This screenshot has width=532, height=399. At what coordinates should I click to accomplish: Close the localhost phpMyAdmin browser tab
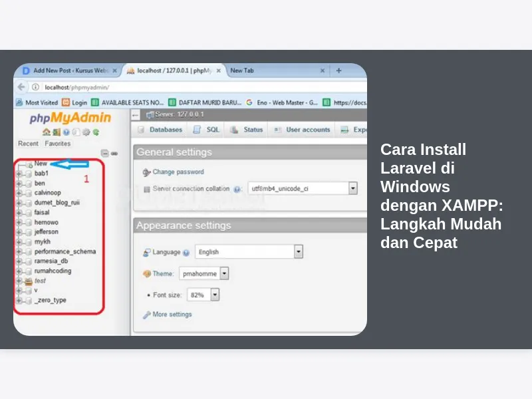point(219,70)
